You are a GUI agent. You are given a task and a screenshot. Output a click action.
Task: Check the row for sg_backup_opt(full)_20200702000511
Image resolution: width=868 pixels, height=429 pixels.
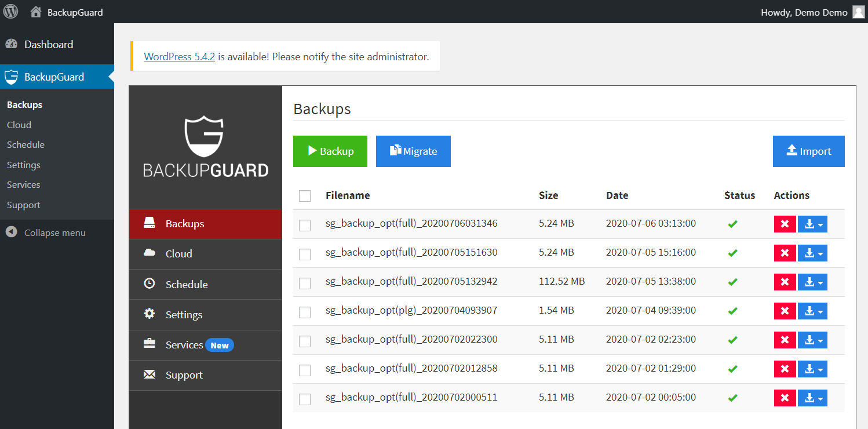point(305,399)
